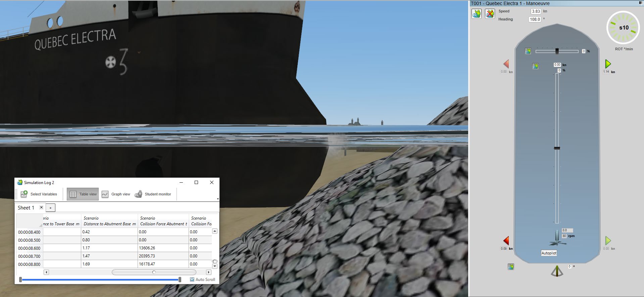Click the 0.09 kn field near red arrow
The image size is (644, 297).
click(503, 249)
